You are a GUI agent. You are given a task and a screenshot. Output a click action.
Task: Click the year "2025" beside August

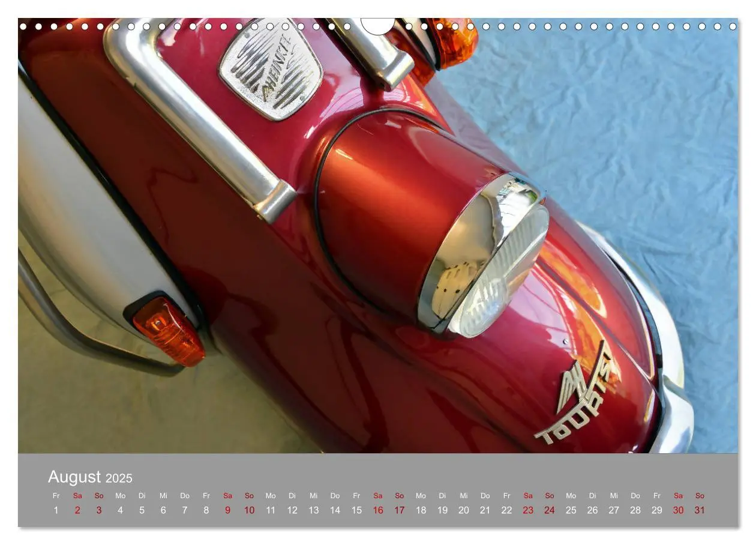click(119, 478)
